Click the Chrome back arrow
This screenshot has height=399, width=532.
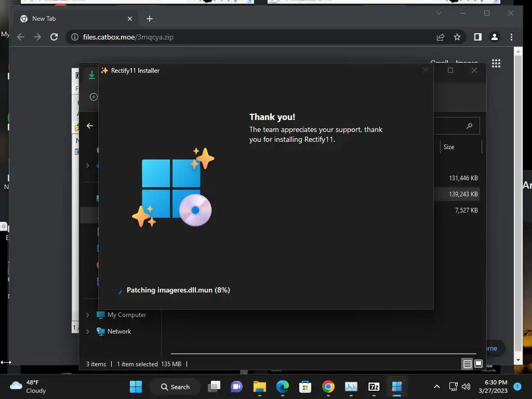pos(21,37)
